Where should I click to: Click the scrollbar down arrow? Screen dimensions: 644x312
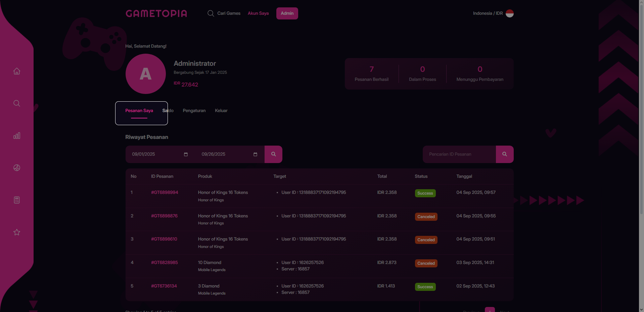point(641,309)
